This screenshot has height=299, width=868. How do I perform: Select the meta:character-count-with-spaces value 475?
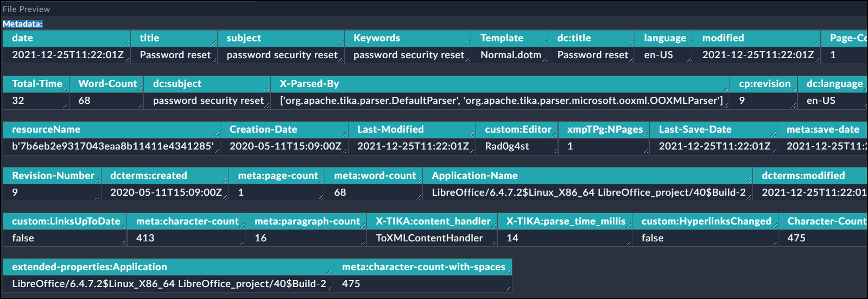[351, 284]
